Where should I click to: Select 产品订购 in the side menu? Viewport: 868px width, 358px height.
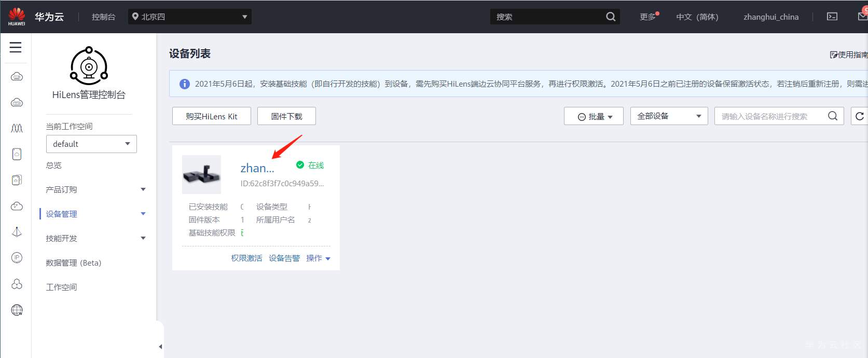(61, 189)
